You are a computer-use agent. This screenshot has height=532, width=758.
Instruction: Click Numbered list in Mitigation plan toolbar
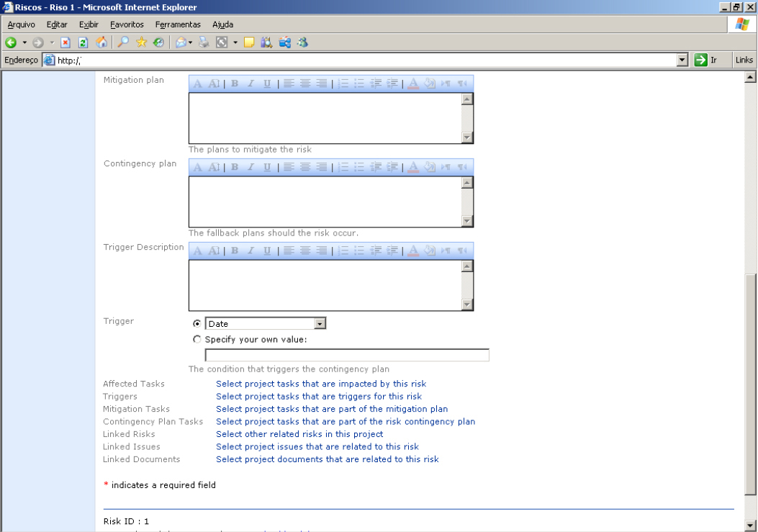[343, 84]
